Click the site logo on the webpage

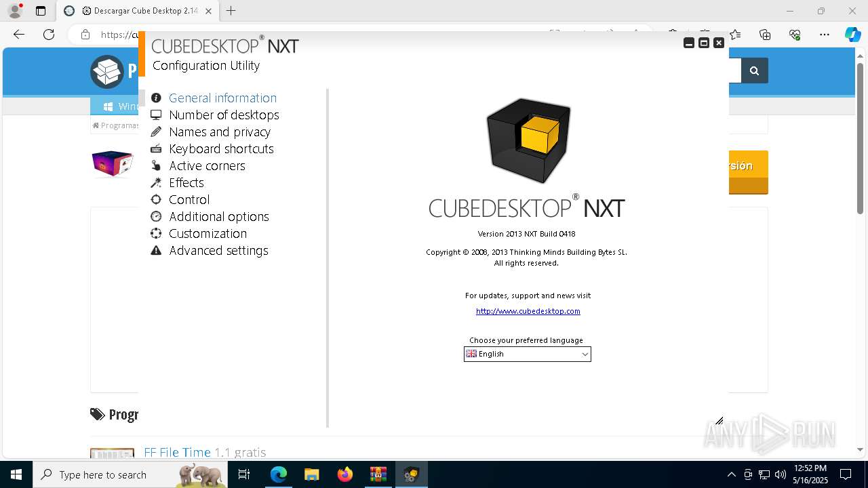107,71
